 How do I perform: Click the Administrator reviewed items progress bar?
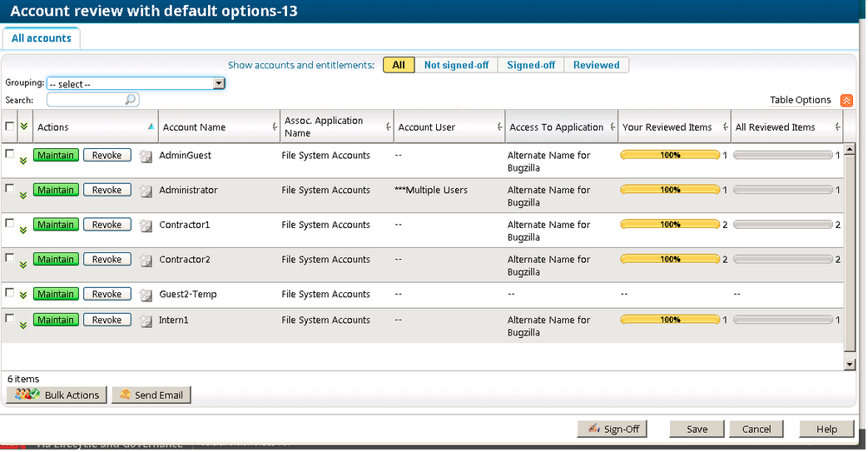(x=670, y=191)
